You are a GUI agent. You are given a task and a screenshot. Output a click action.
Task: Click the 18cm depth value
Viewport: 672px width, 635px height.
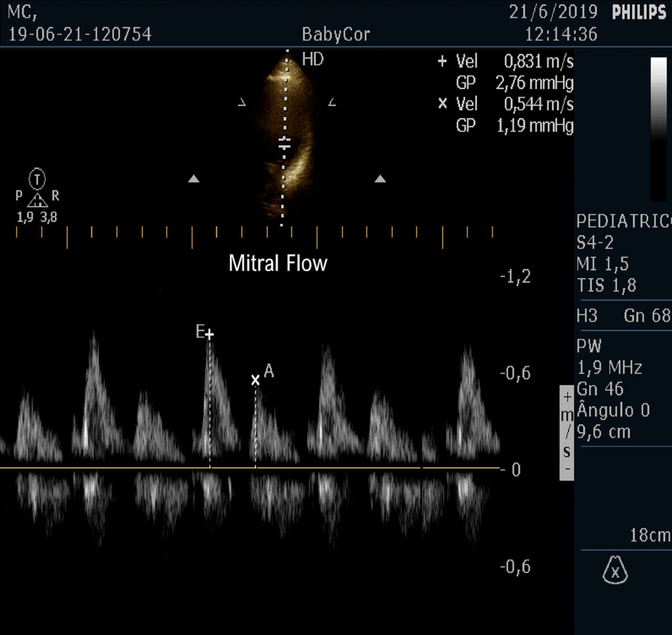(x=650, y=536)
